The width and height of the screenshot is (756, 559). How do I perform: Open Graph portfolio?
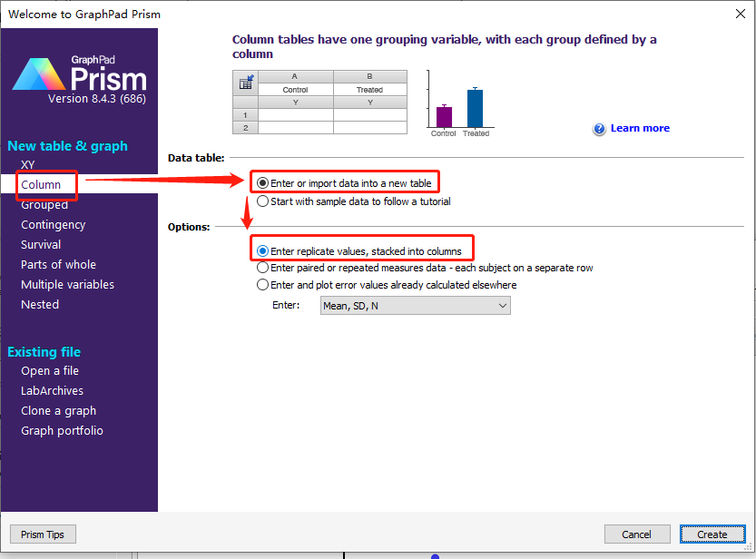[x=62, y=431]
